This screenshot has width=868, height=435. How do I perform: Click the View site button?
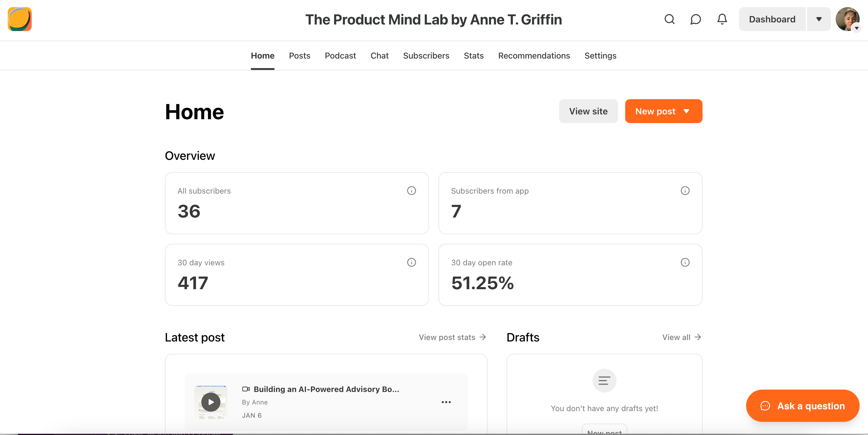(588, 111)
